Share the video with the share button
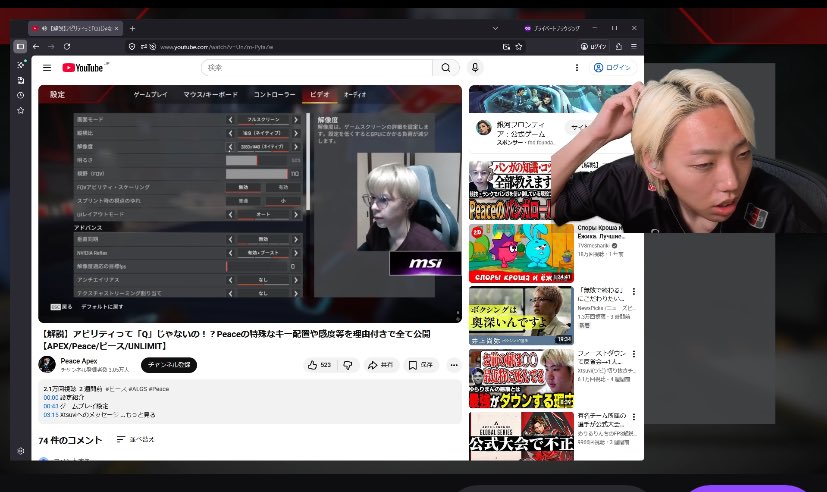 (x=380, y=365)
